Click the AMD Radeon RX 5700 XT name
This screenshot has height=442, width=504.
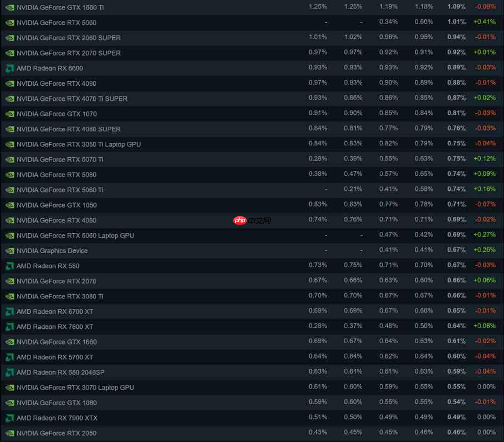point(55,357)
